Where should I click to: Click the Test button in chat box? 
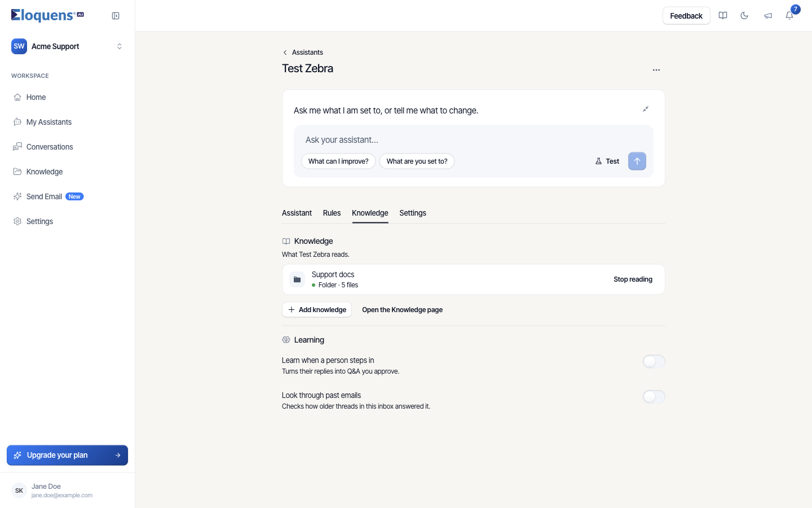coord(607,161)
